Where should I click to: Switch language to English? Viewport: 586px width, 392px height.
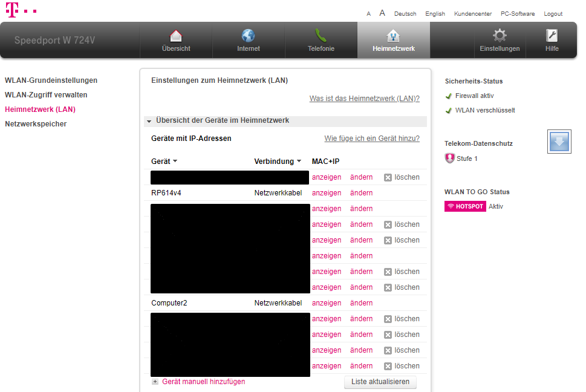(435, 14)
